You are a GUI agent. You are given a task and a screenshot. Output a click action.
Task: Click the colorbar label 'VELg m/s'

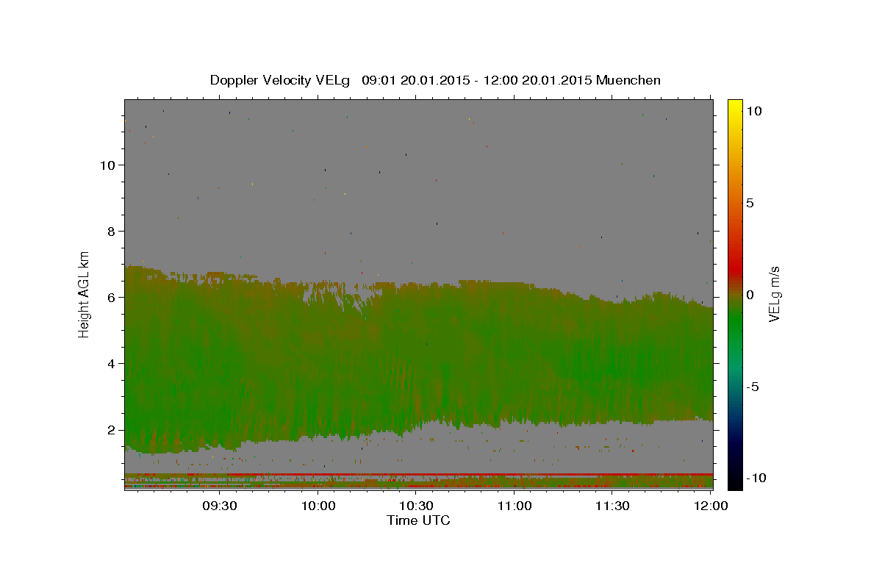(774, 295)
